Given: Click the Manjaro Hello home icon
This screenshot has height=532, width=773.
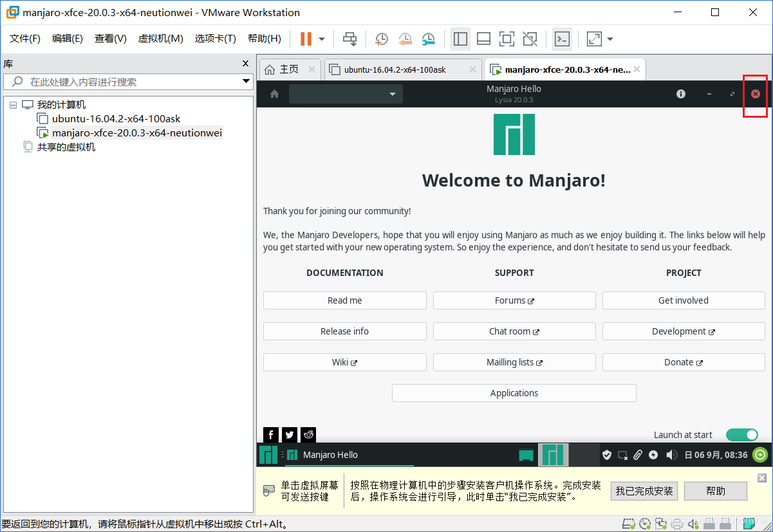Looking at the screenshot, I should point(274,94).
